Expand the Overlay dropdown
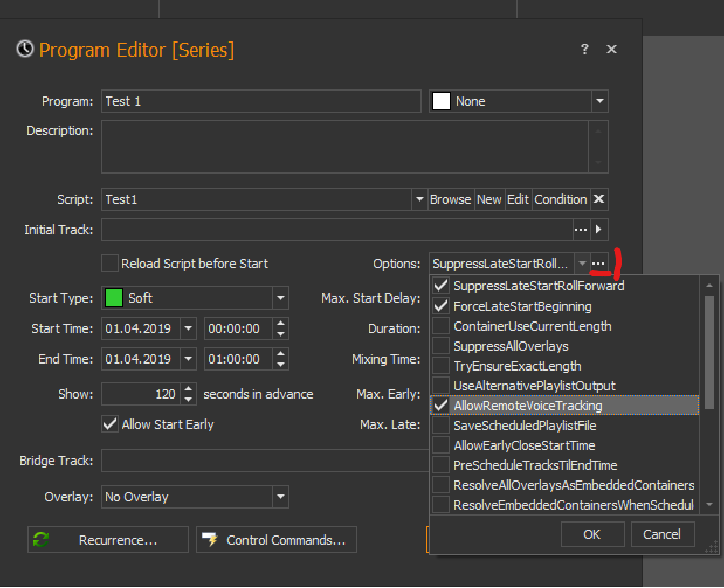Viewport: 724px width, 588px height. coord(281,497)
